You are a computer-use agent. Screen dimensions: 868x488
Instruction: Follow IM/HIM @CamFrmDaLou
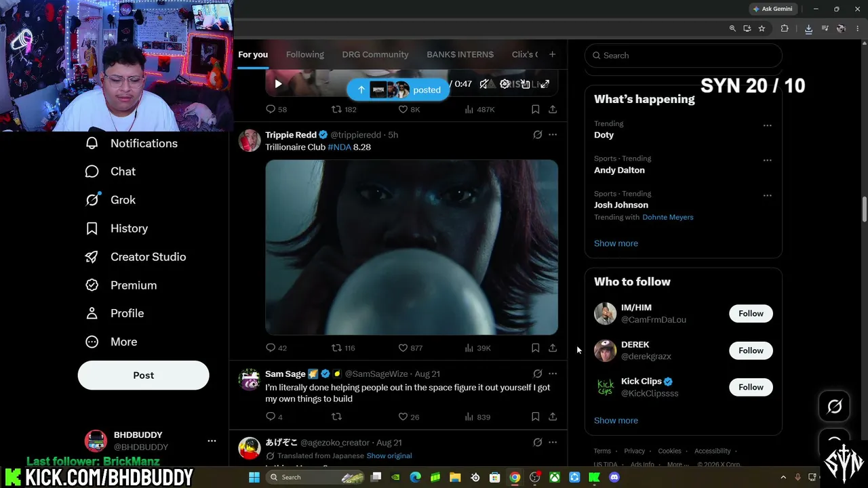coord(751,314)
